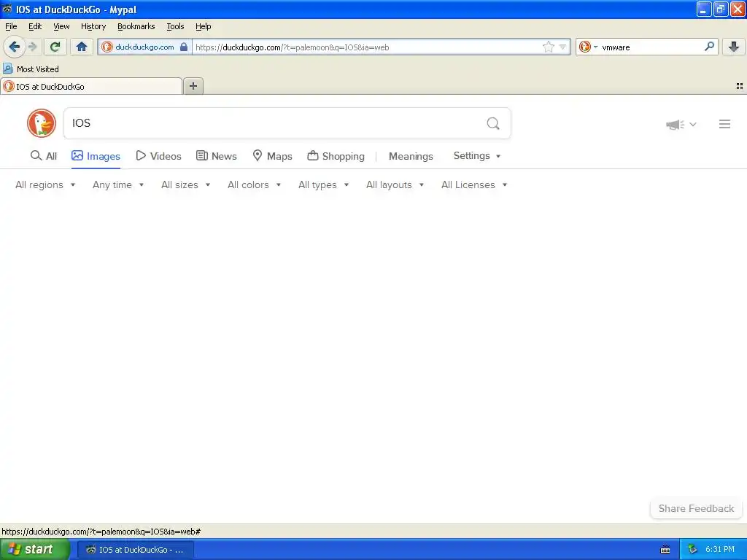Image resolution: width=747 pixels, height=560 pixels.
Task: Click the keyboard icon in the taskbar
Action: point(665,550)
